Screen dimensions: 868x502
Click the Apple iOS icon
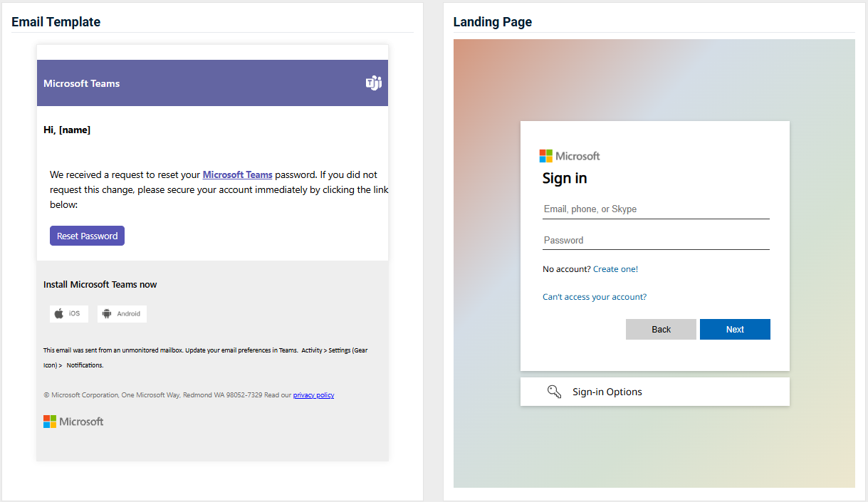(x=60, y=313)
